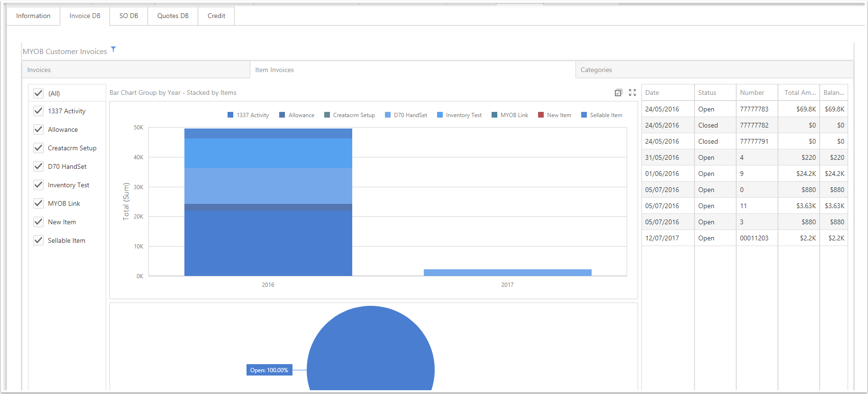Sort by the Total Amount column header
868x394 pixels.
tap(799, 92)
